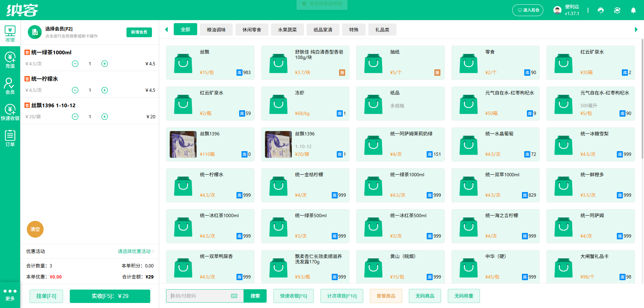Click 实收[F5] payment button
Image resolution: width=644 pixels, height=308 pixels.
pyautogui.click(x=110, y=296)
